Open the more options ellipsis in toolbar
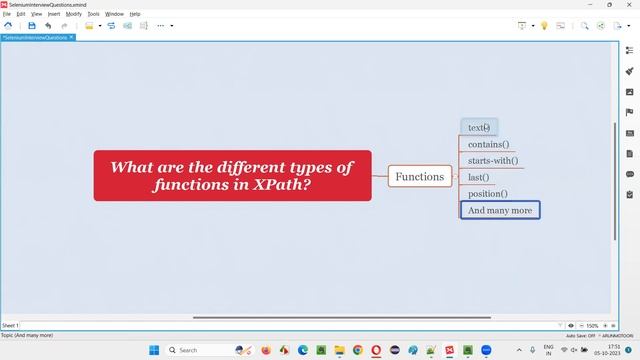The width and height of the screenshot is (640, 360). [x=161, y=26]
